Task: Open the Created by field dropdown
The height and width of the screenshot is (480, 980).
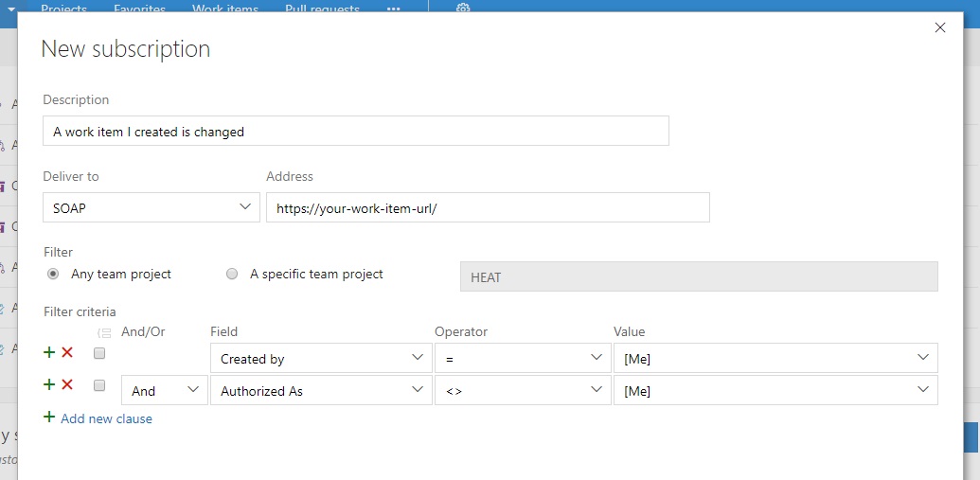Action: pos(321,359)
